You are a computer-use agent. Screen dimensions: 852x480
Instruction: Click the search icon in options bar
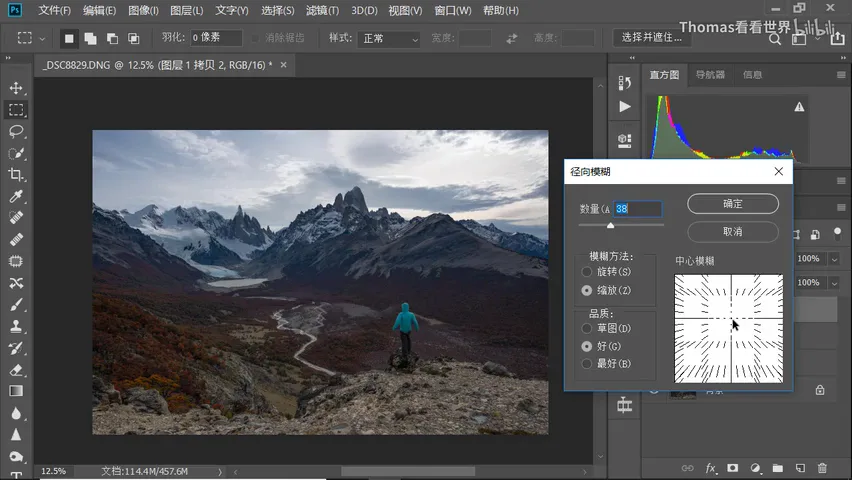click(775, 39)
